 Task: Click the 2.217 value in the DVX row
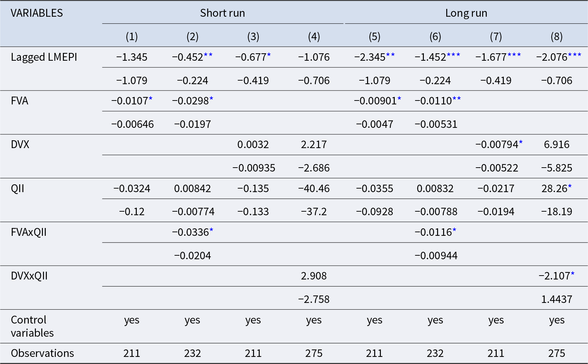tap(314, 145)
